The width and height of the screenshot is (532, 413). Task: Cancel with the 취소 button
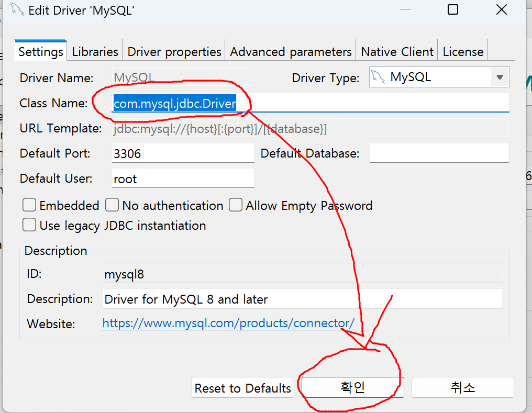[463, 387]
